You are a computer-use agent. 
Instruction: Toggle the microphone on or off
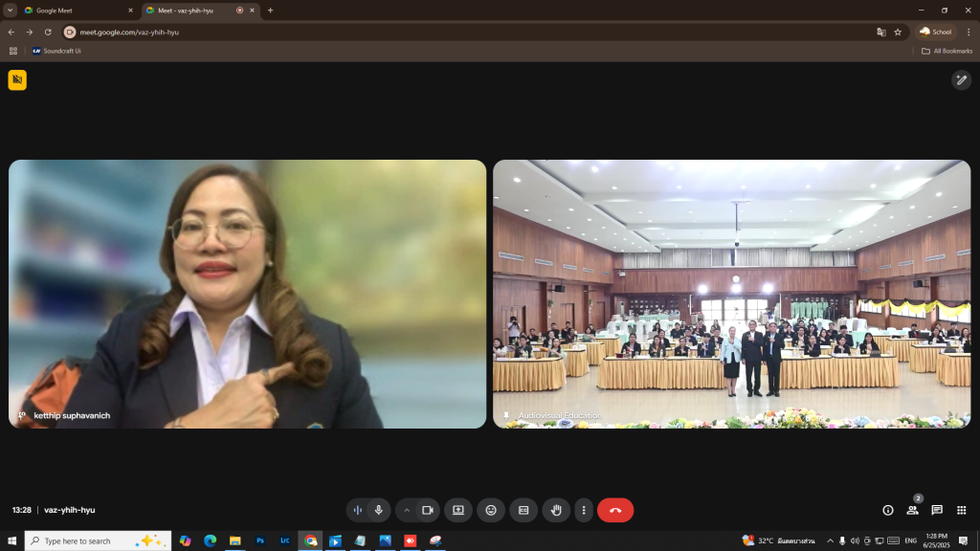(x=379, y=510)
